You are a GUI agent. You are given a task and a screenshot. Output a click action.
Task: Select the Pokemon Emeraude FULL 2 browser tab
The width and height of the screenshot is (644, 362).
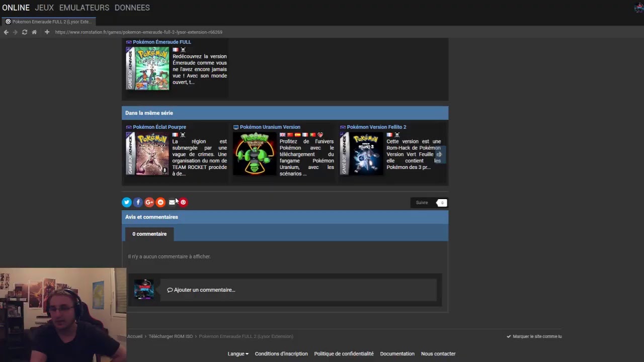tap(48, 22)
